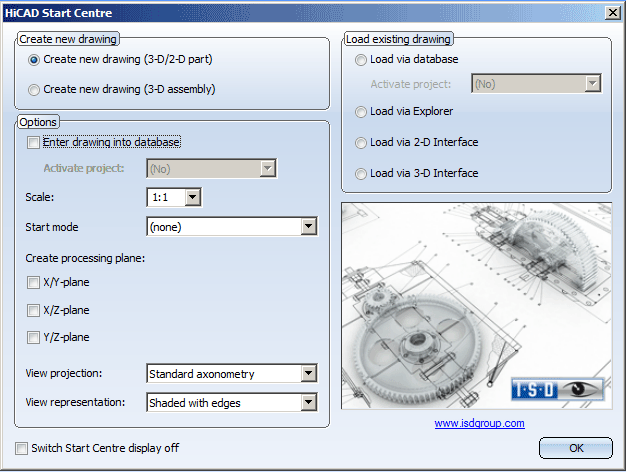This screenshot has width=626, height=472.
Task: Select Create new drawing (3-D/2-D part)
Action: [35, 60]
